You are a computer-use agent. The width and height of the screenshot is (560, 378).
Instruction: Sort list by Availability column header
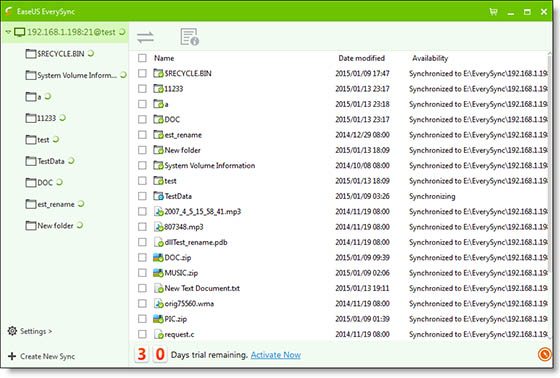(x=430, y=58)
